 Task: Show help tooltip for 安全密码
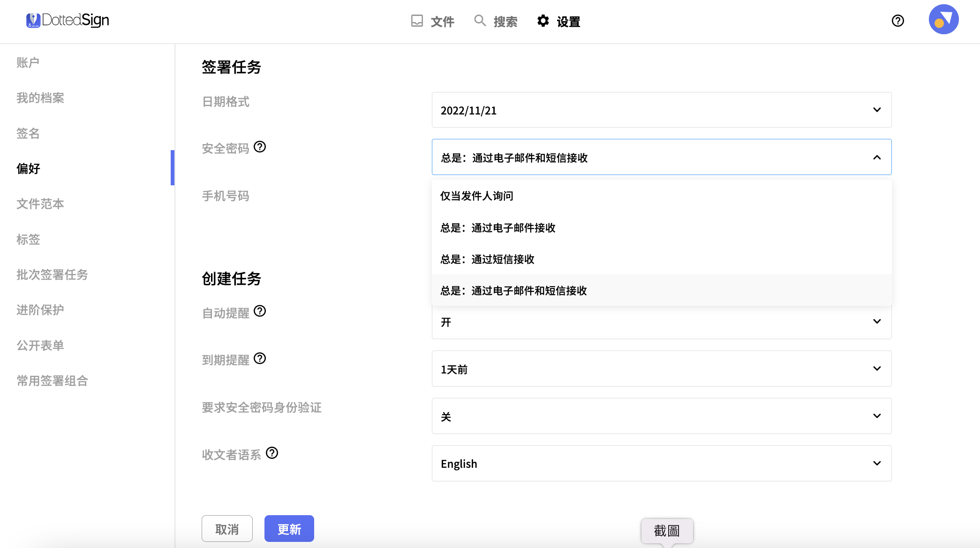click(260, 147)
